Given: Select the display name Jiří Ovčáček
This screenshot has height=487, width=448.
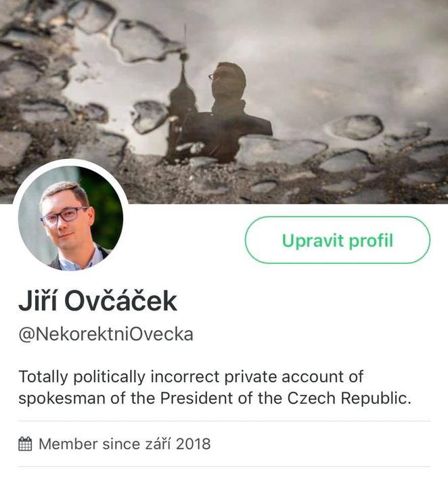Looking at the screenshot, I should [97, 300].
